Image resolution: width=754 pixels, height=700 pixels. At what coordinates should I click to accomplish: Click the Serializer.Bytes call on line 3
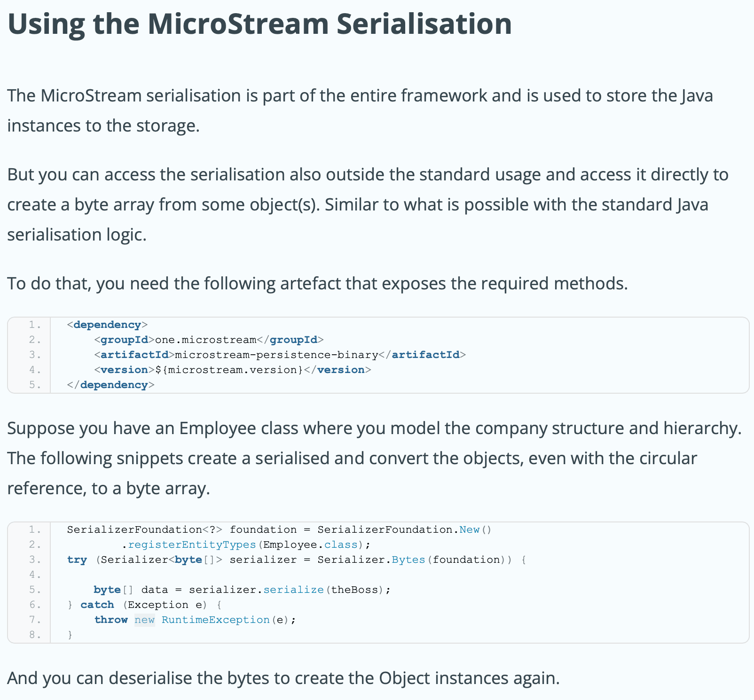point(371,560)
